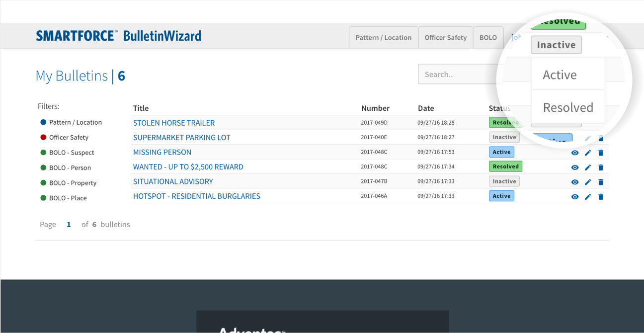Click the Active status badge for MISSING PERSON
644x333 pixels.
[501, 152]
